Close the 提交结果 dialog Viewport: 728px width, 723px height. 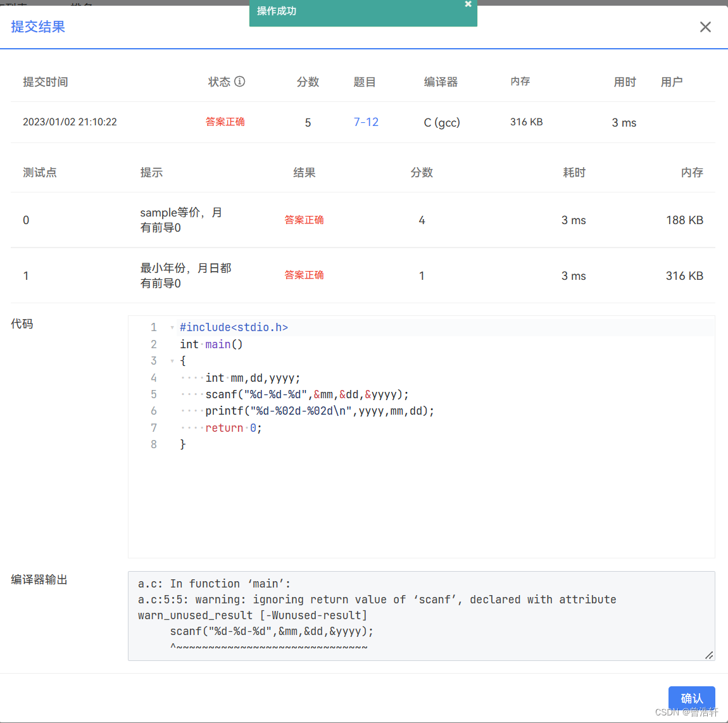click(705, 27)
